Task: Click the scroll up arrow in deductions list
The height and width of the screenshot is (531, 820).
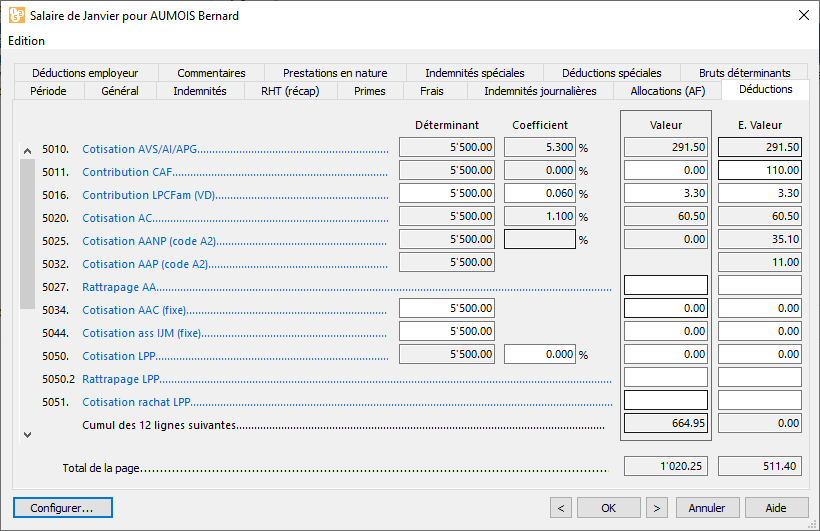Action: click(28, 151)
